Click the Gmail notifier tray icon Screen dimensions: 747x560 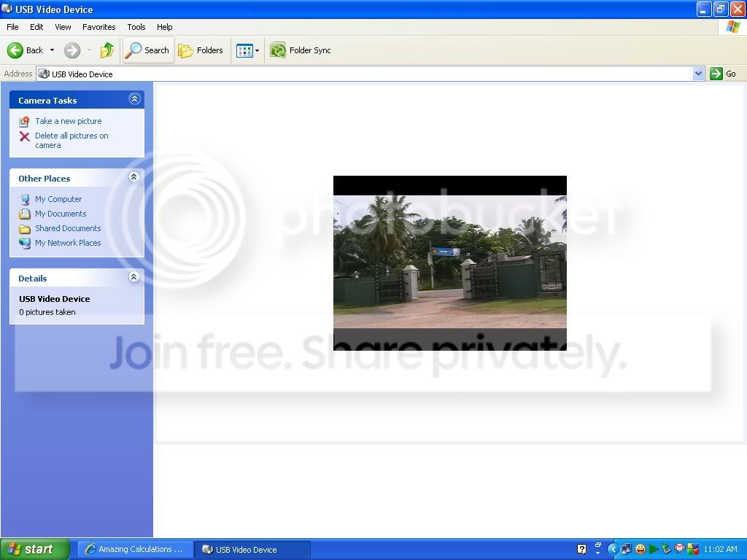(680, 549)
